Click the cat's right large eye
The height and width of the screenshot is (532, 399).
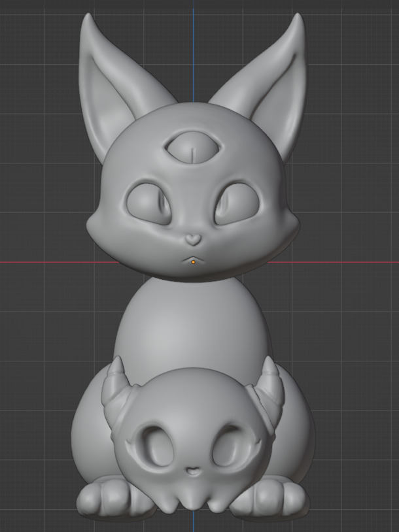point(235,204)
